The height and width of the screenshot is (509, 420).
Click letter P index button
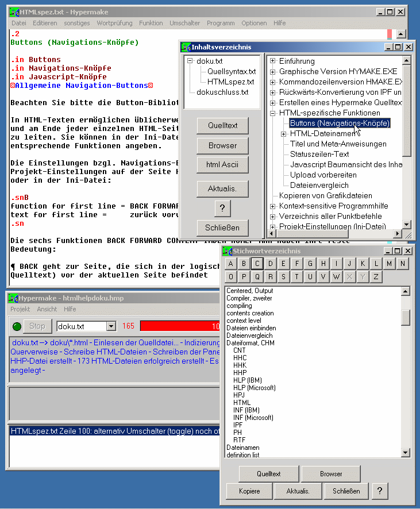tap(244, 277)
